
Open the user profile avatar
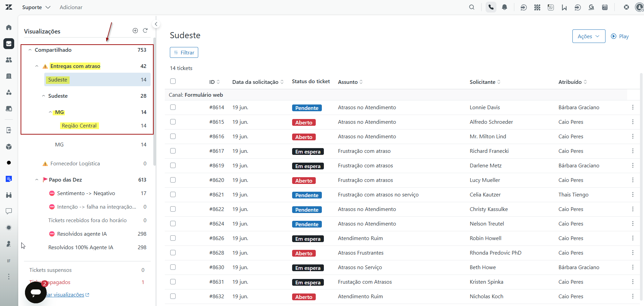(639, 7)
